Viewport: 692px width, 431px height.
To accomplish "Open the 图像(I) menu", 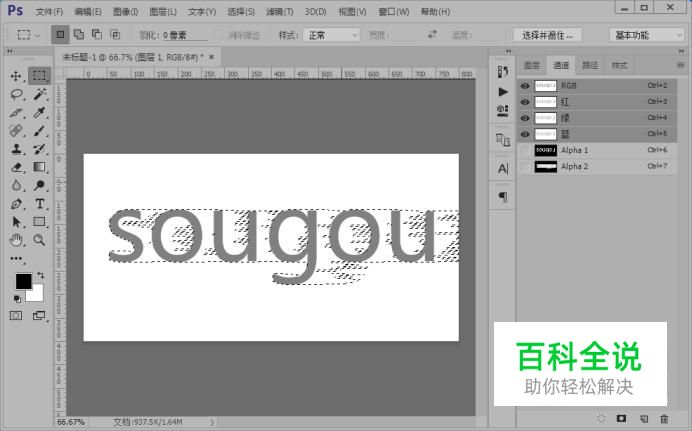I will (125, 12).
